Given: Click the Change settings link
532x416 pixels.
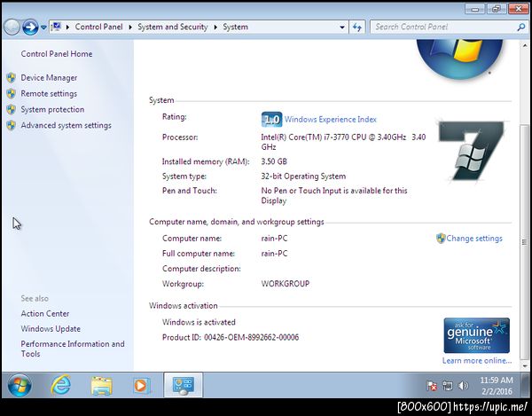Looking at the screenshot, I should click(x=474, y=239).
